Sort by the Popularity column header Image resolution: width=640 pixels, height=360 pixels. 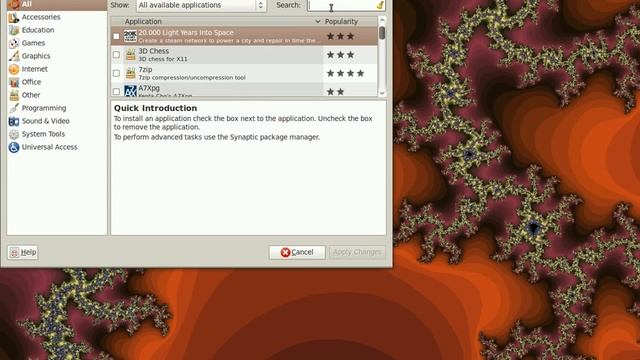(x=350, y=21)
